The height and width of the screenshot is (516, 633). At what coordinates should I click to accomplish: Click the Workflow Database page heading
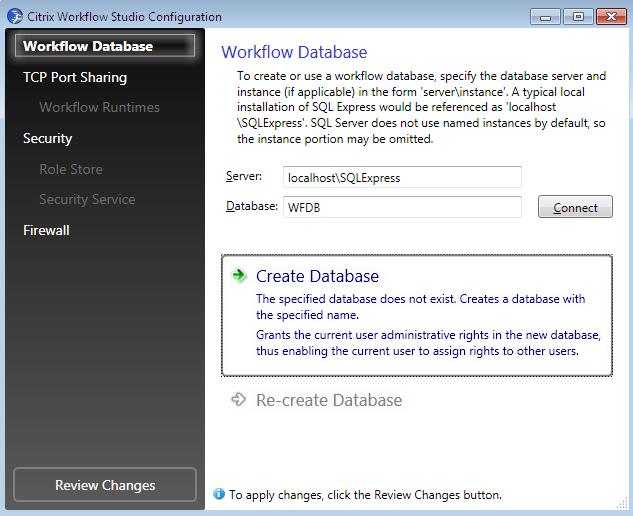(x=294, y=52)
